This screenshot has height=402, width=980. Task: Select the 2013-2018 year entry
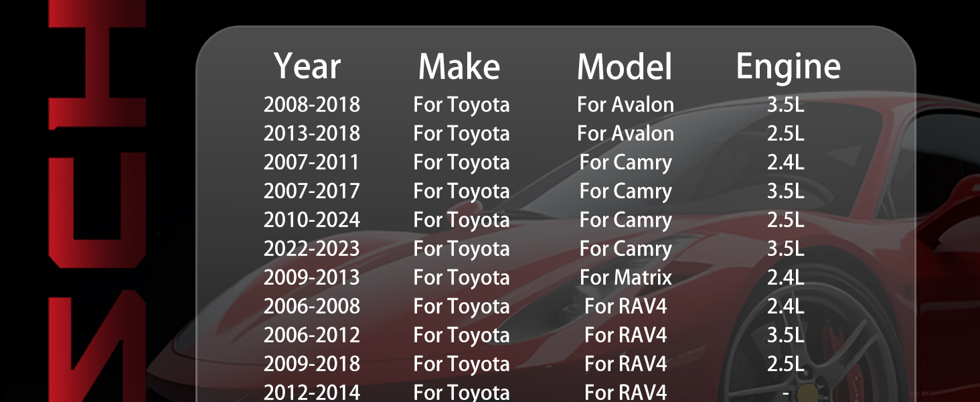coord(312,133)
